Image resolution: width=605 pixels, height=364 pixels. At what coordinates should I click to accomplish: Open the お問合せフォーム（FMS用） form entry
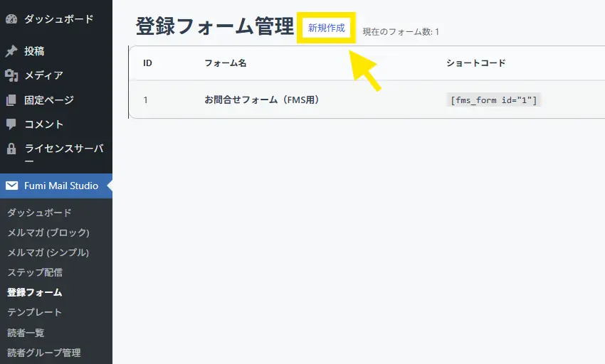(261, 100)
